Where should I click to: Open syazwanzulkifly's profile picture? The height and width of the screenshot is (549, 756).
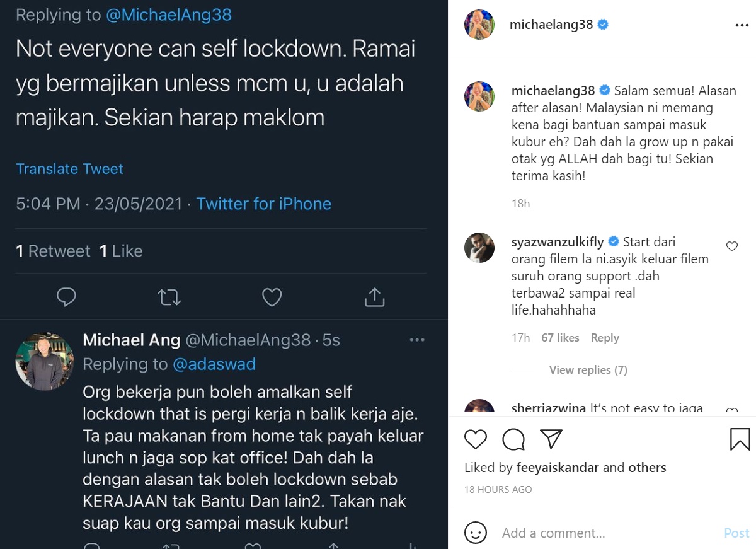[479, 247]
